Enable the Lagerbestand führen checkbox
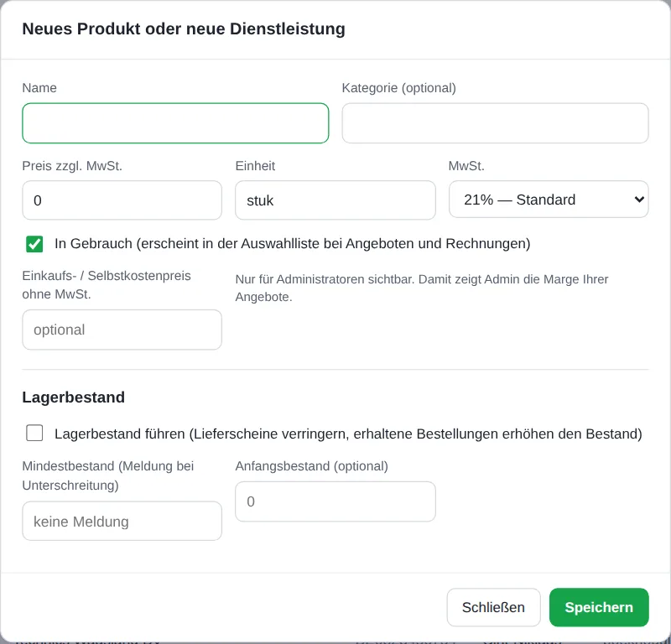The image size is (671, 644). coord(34,433)
